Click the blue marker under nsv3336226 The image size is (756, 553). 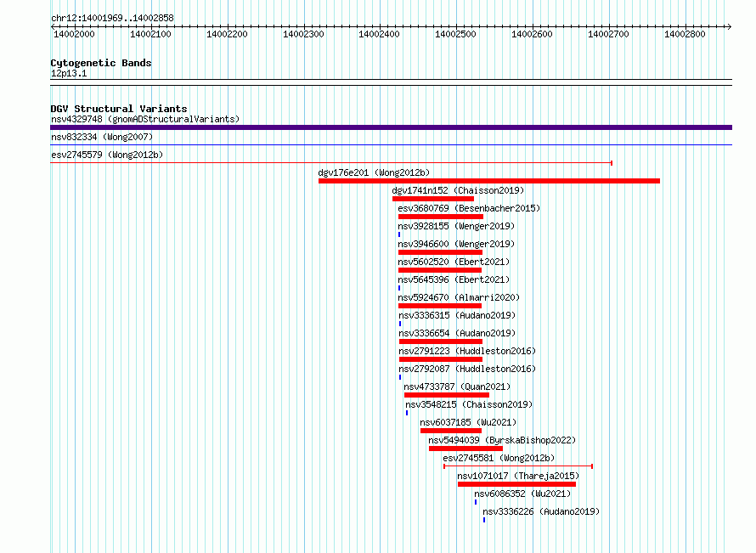point(484,520)
